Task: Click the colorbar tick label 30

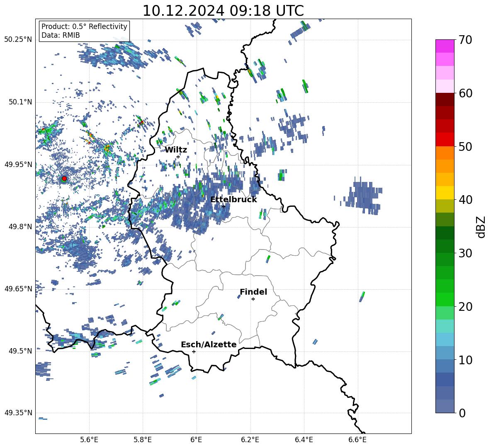Action: [465, 253]
